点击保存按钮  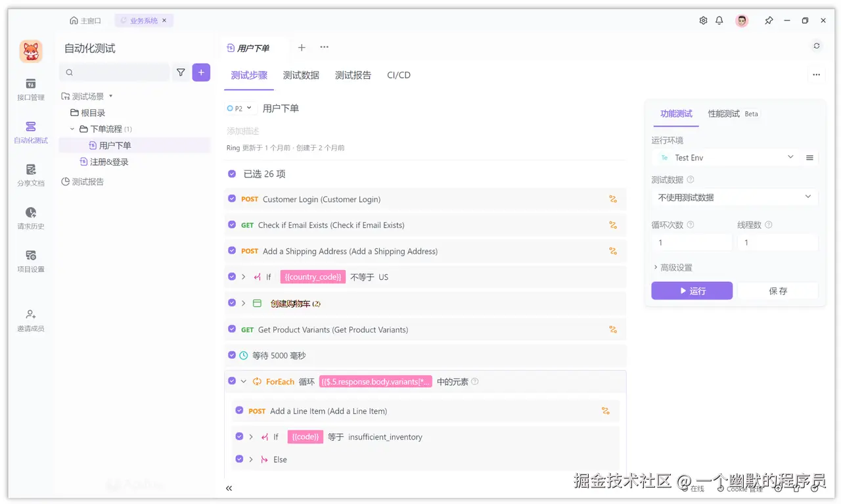click(778, 290)
